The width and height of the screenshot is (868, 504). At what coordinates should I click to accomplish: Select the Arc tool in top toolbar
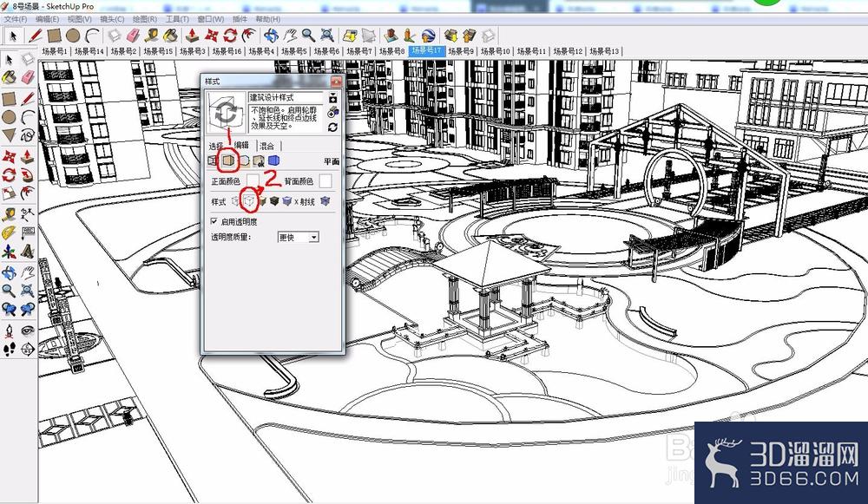(x=92, y=36)
